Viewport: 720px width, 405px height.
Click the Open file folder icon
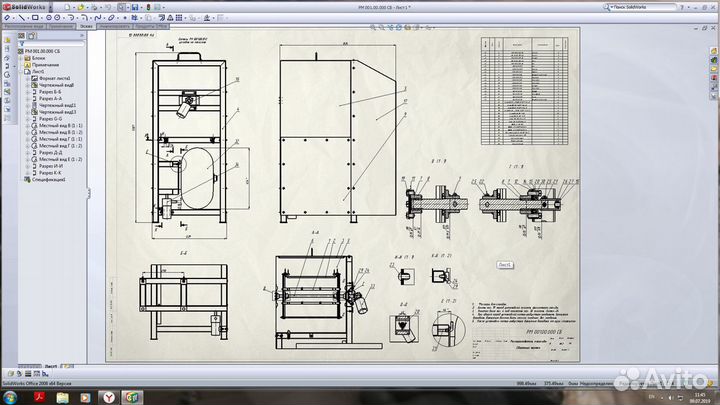tap(82, 6)
